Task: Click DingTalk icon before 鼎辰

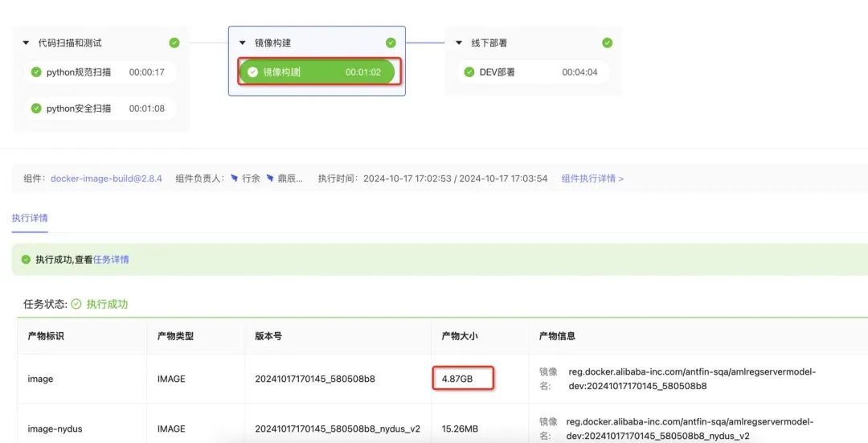Action: tap(269, 178)
